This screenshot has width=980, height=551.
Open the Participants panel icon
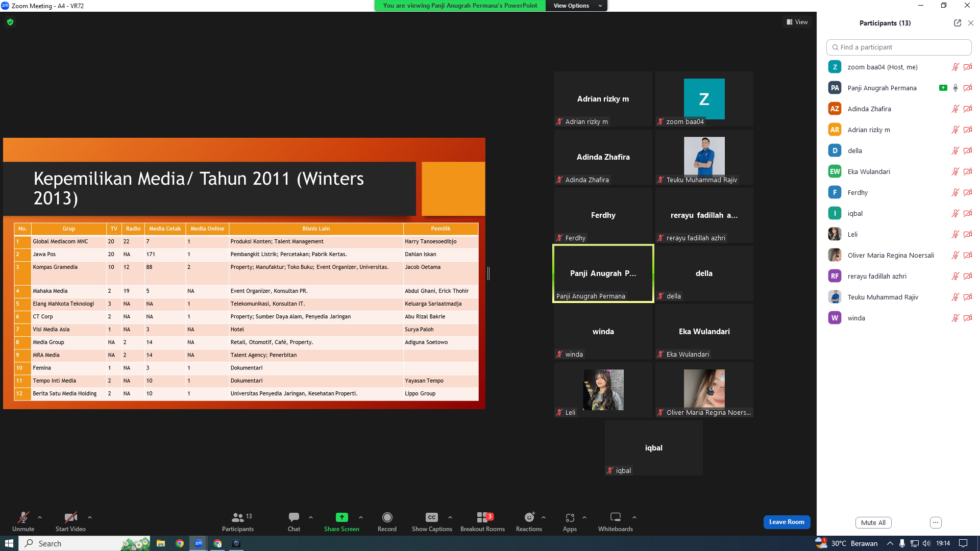pos(237,517)
